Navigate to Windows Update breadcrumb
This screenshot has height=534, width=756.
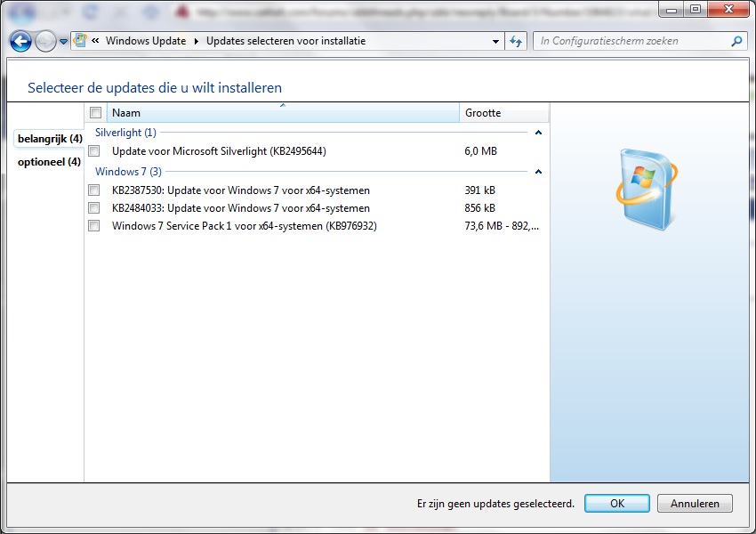pyautogui.click(x=146, y=41)
